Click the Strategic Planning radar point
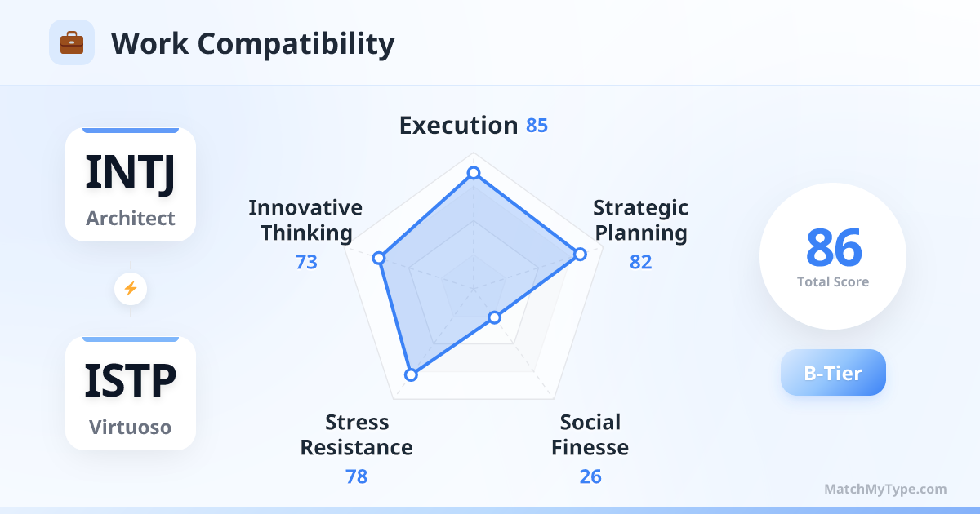Viewport: 980px width, 514px height. click(x=580, y=255)
